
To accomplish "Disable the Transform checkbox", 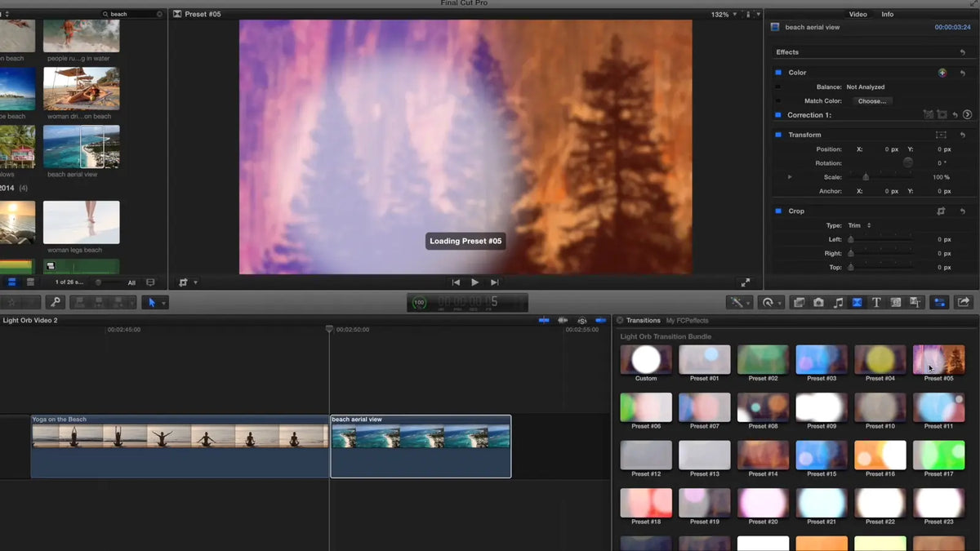I will tap(778, 135).
